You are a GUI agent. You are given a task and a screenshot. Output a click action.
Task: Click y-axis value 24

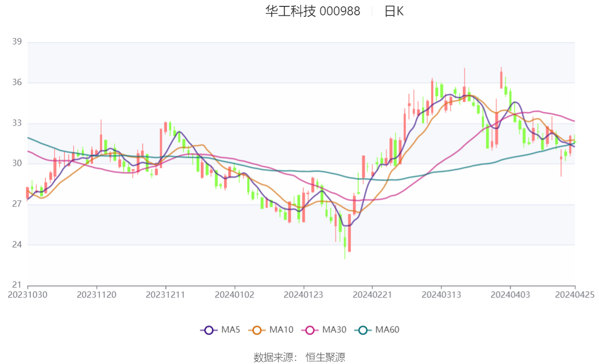click(x=17, y=245)
